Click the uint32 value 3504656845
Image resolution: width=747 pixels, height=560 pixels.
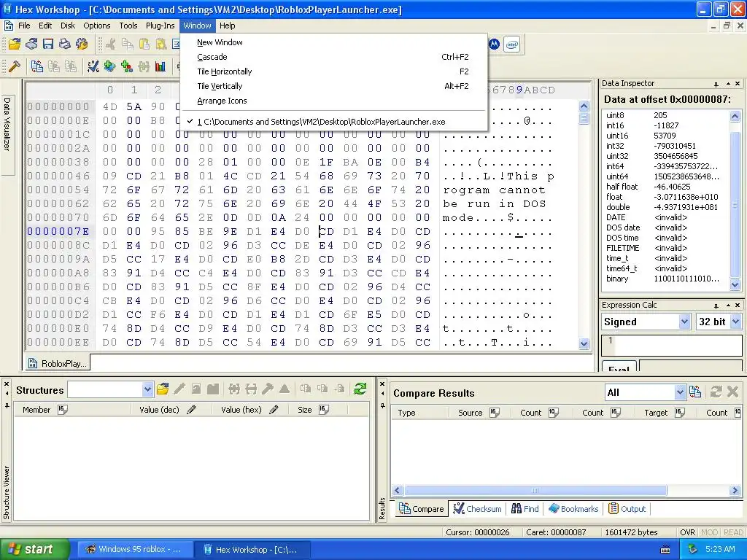pyautogui.click(x=676, y=156)
